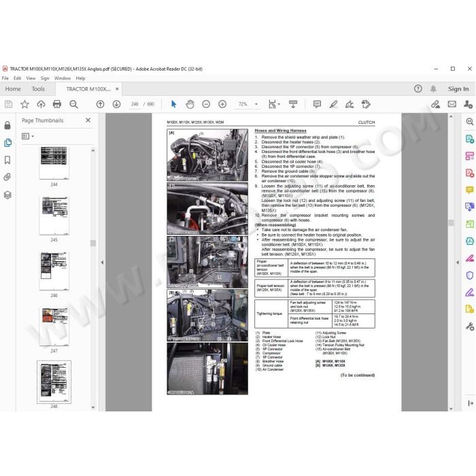Share a link to this file

pyautogui.click(x=436, y=105)
